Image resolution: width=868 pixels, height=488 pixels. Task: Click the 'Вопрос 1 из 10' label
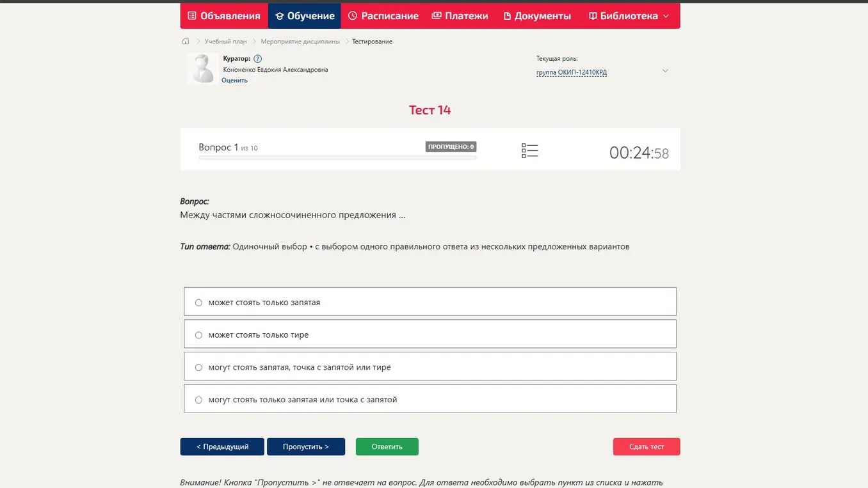(x=228, y=147)
